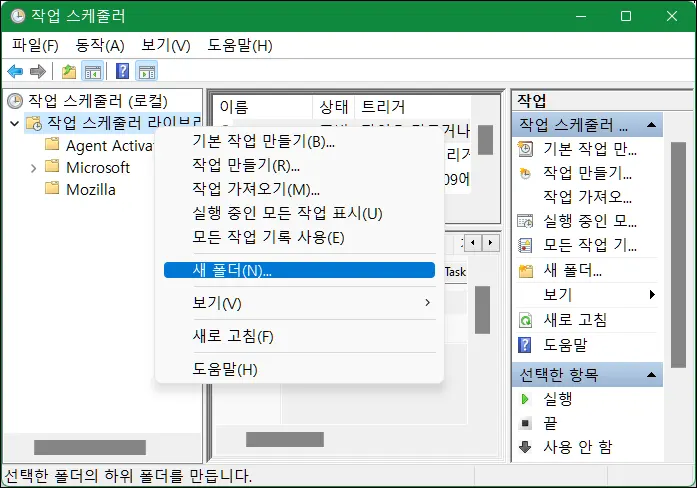Click the Mozilla folder icon in tree
Viewport: 697px width, 488px height.
(x=52, y=188)
